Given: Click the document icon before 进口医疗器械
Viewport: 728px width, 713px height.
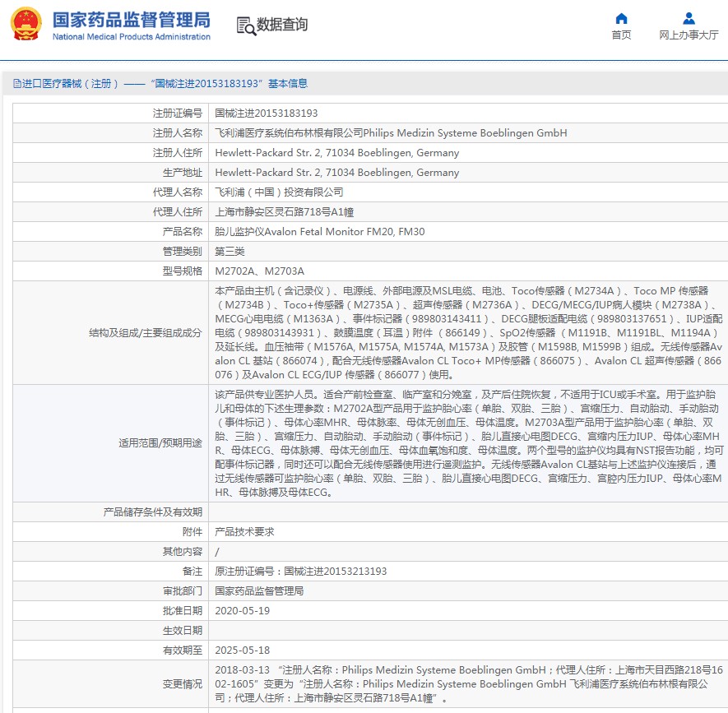Looking at the screenshot, I should point(17,84).
